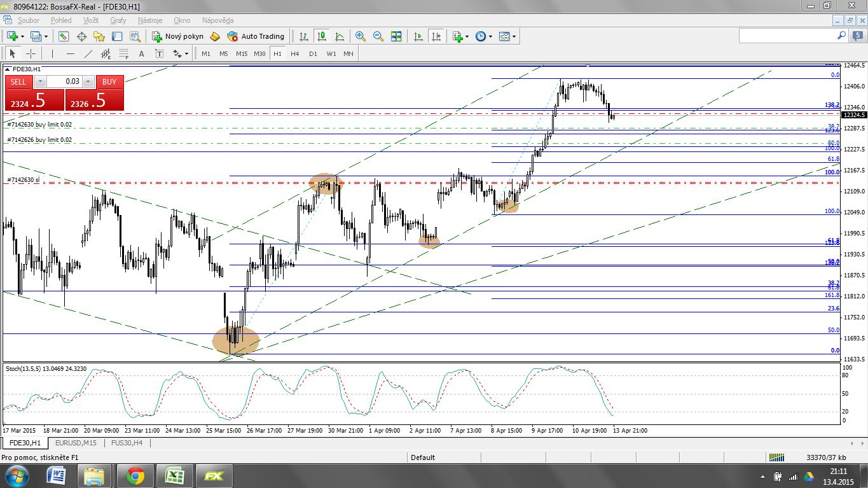Select the text tool
The width and height of the screenshot is (868, 488).
click(141, 53)
